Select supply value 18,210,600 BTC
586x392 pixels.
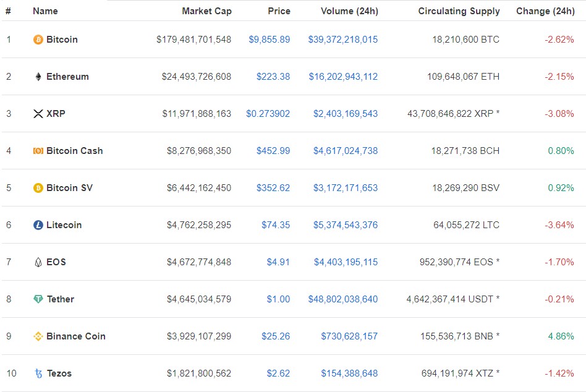coord(465,39)
